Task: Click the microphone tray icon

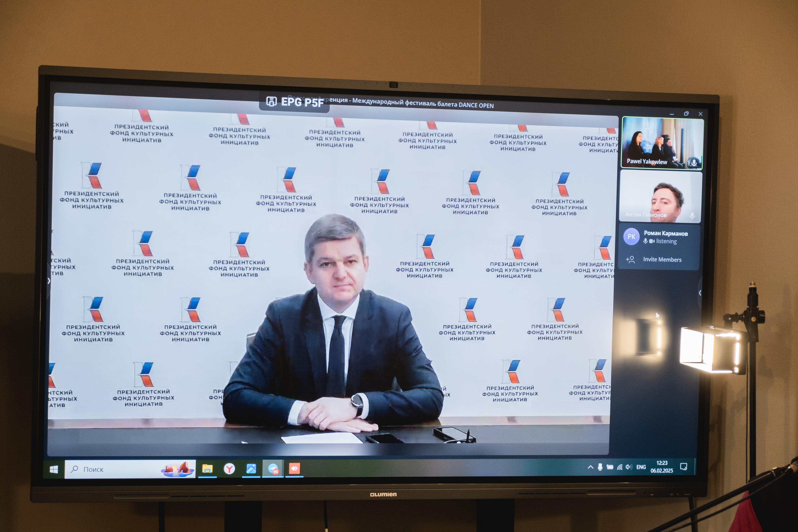Action: point(600,467)
